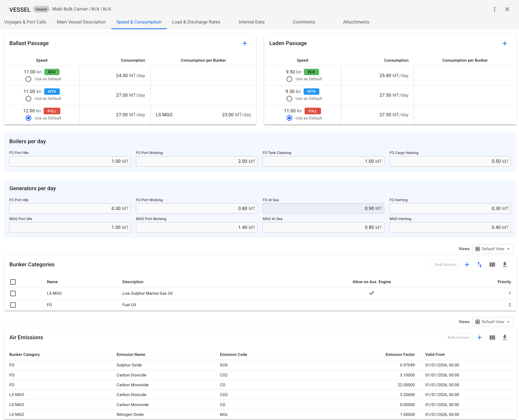This screenshot has height=420, width=519.
Task: Expand the Bunker Categories Default View dropdown
Action: coord(493,249)
